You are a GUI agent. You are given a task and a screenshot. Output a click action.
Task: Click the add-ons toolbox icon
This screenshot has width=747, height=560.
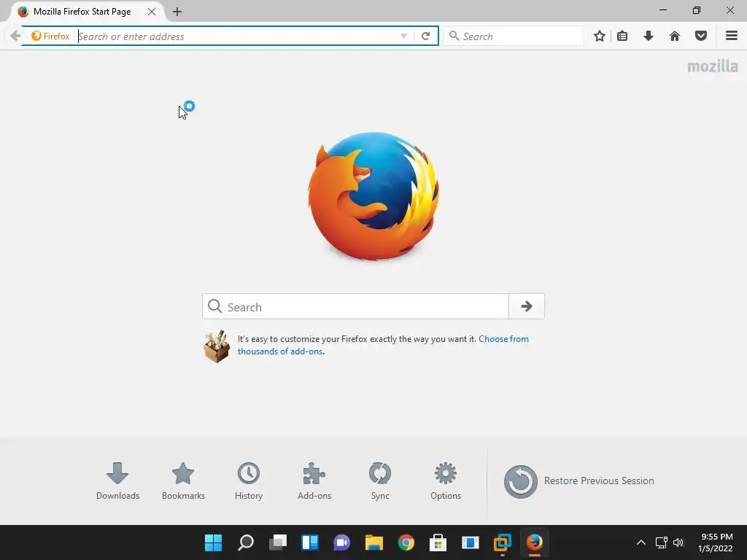pyautogui.click(x=217, y=346)
